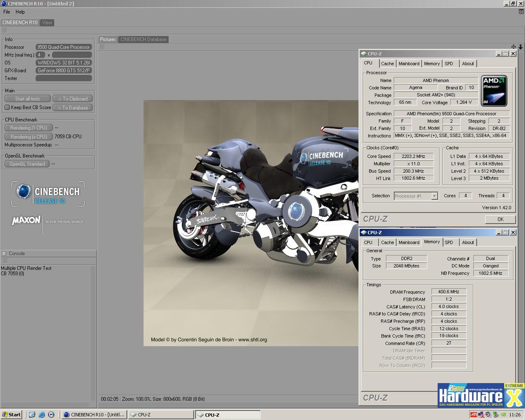
Task: Click the GFX-Board field
Action: click(64, 71)
